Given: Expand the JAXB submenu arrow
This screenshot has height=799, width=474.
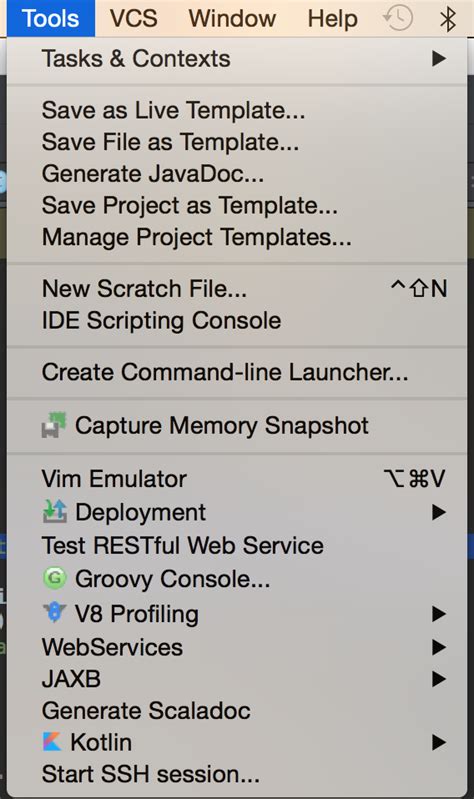Looking at the screenshot, I should (x=439, y=679).
